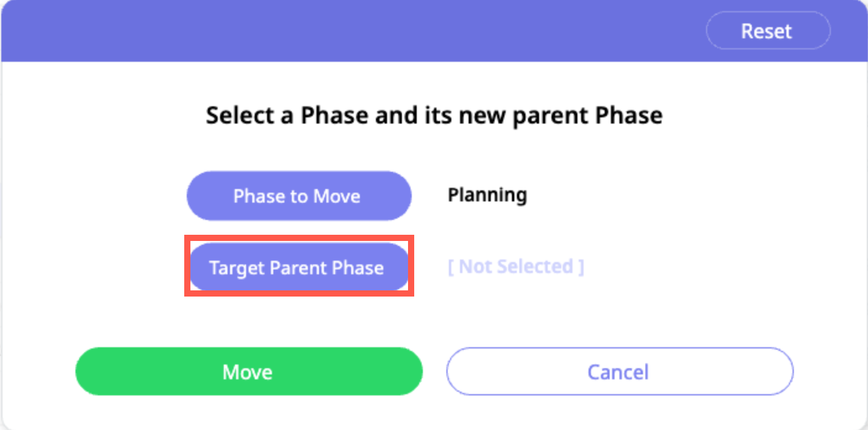Click the dialog heading text
This screenshot has width=868, height=430.
pos(434,116)
